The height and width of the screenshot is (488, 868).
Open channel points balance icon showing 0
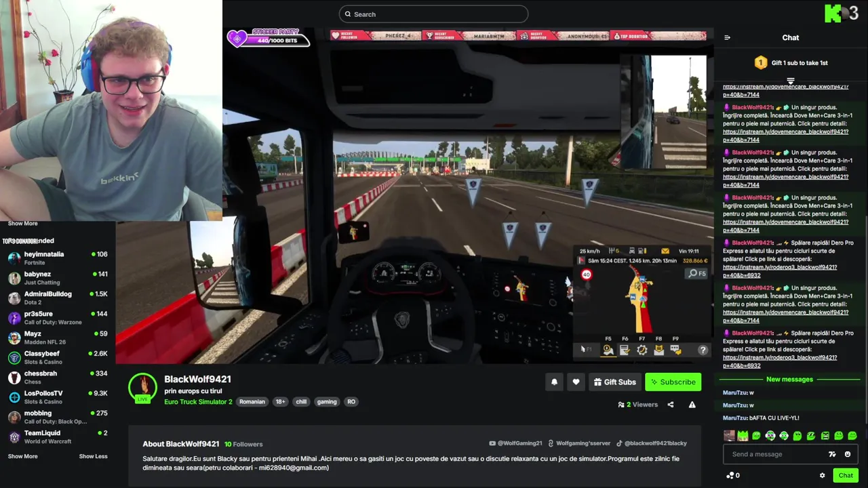pyautogui.click(x=732, y=476)
